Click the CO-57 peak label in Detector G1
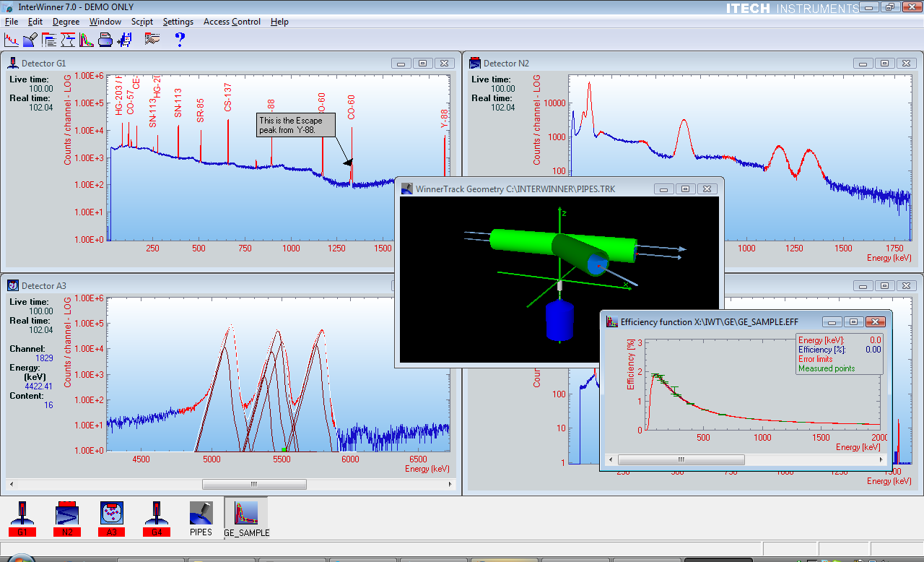This screenshot has width=924, height=562. click(x=130, y=103)
